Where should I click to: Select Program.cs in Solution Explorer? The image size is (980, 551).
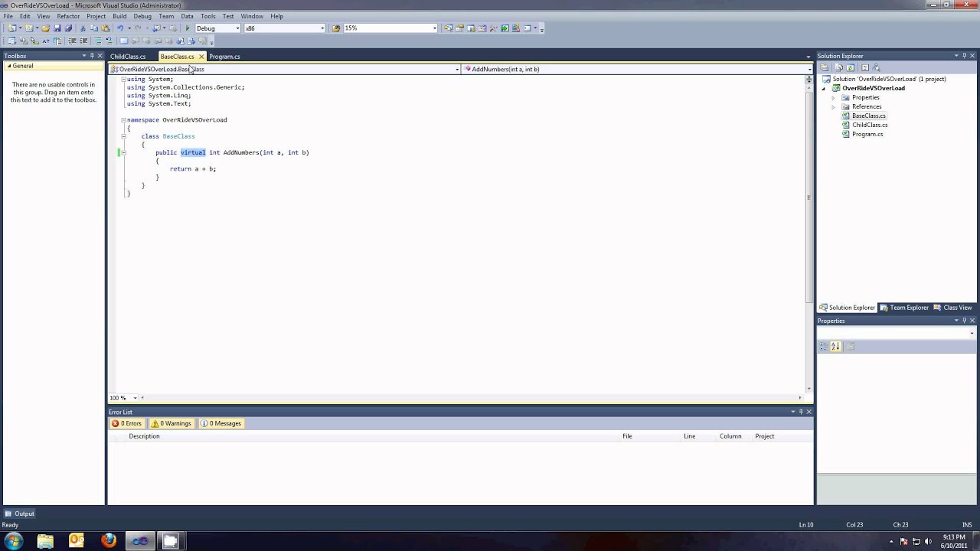(867, 134)
